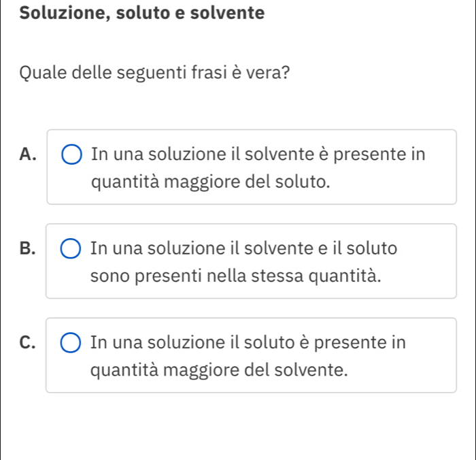The height and width of the screenshot is (460, 476).
Task: Select the radio button for answer B
Action: coord(70,250)
